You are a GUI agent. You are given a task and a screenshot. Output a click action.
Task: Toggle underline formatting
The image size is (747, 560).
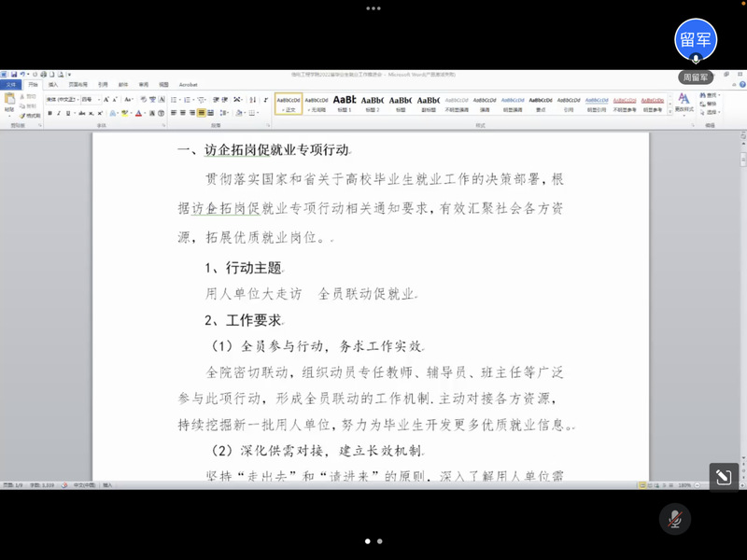tap(69, 113)
